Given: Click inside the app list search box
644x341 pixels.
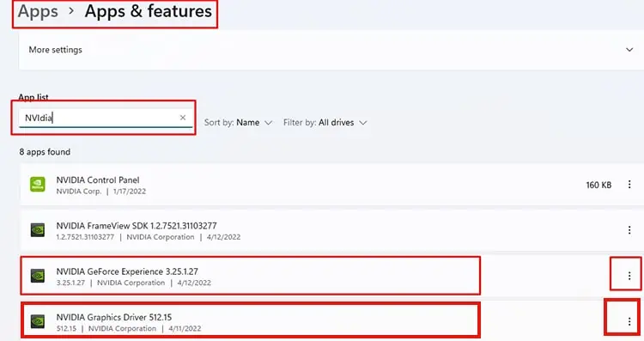Looking at the screenshot, I should pyautogui.click(x=105, y=118).
